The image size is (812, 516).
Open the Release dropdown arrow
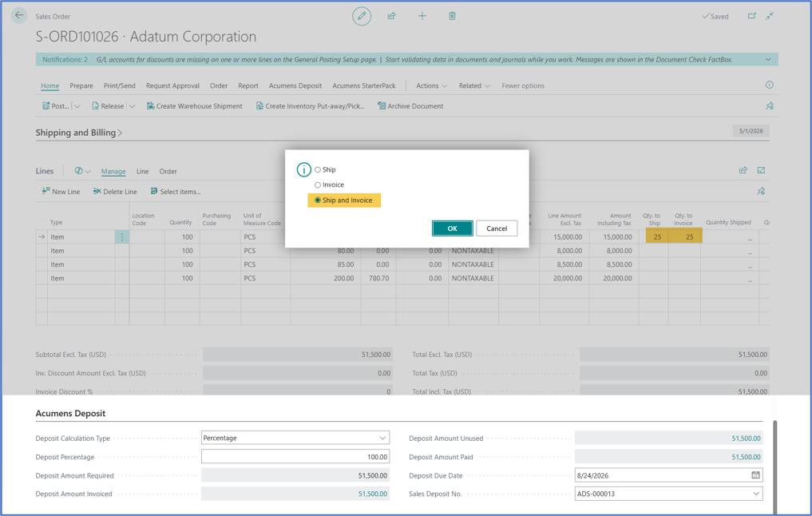(x=132, y=105)
